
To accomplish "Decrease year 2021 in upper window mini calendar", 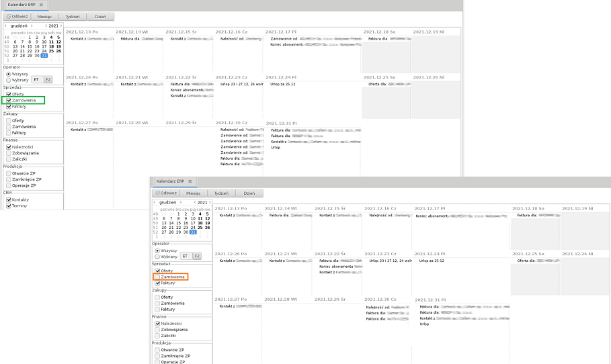I will 46,26.
